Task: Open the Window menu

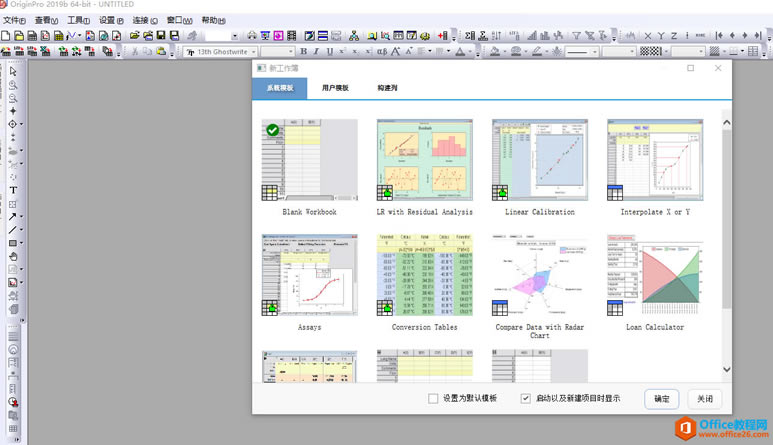Action: point(179,20)
